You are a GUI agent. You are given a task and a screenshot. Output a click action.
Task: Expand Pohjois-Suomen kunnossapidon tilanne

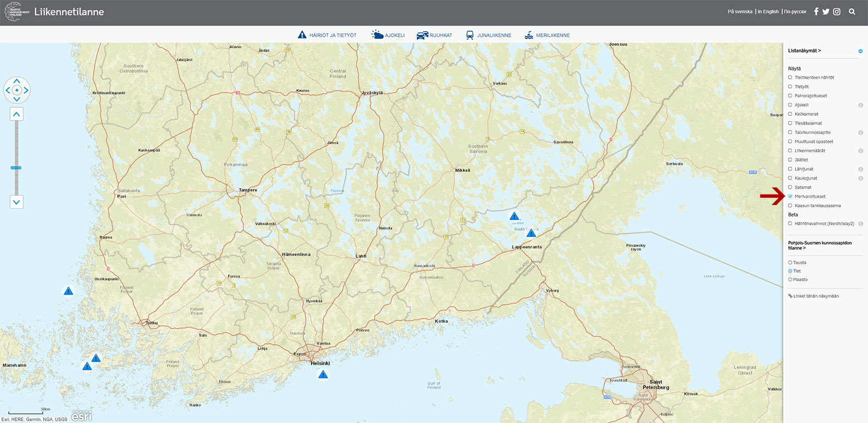pos(820,245)
